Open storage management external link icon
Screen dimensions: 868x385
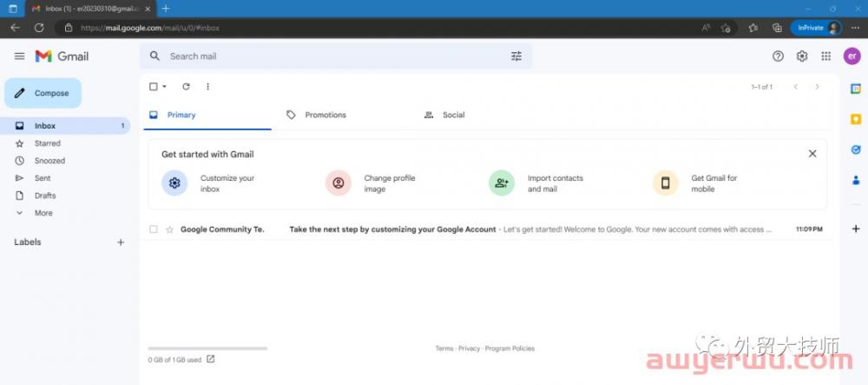coord(210,359)
